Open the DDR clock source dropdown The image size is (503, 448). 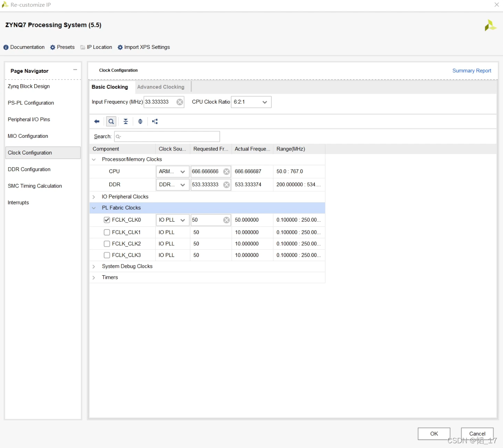click(x=172, y=185)
